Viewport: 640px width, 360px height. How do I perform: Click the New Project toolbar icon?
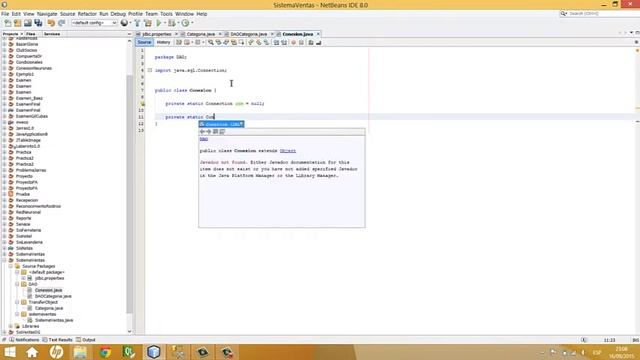click(x=18, y=23)
